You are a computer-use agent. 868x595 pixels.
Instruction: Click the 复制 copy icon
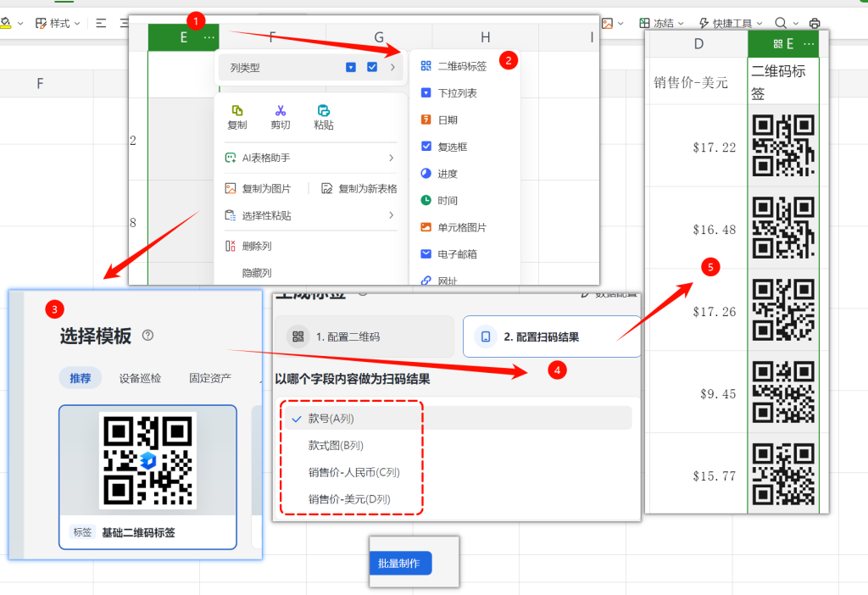click(237, 111)
